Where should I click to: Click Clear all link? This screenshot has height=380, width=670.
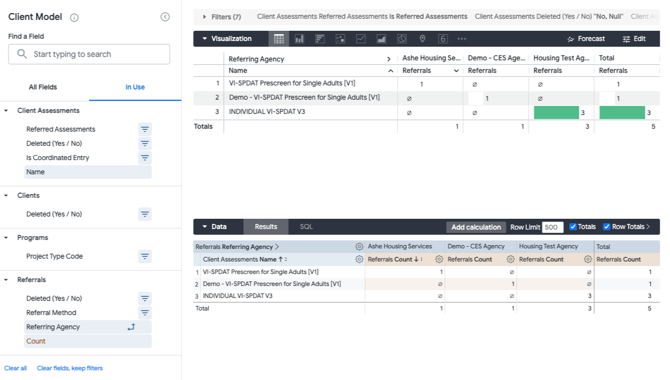[x=15, y=368]
